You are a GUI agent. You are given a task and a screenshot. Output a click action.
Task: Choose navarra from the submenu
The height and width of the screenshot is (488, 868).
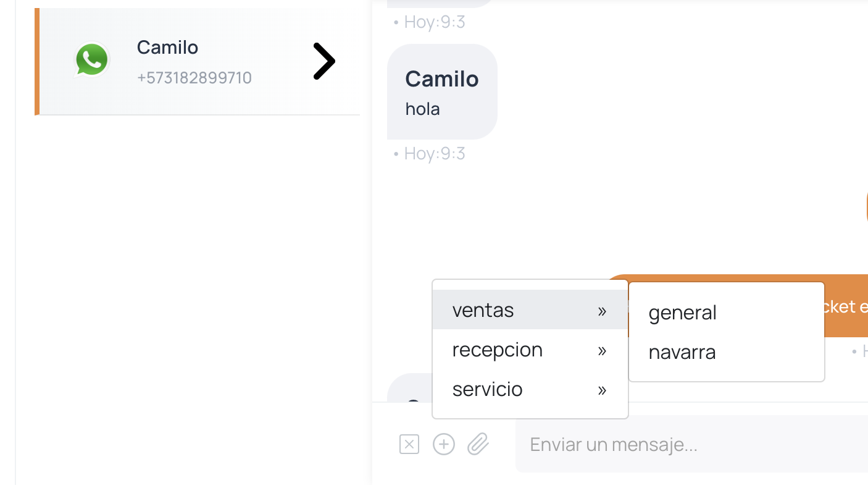pyautogui.click(x=682, y=352)
